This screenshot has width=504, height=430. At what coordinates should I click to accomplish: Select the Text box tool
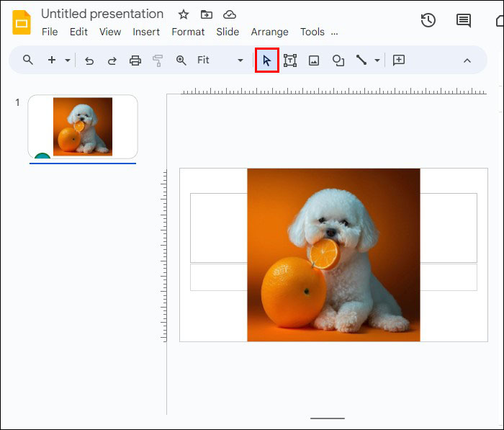tap(290, 61)
